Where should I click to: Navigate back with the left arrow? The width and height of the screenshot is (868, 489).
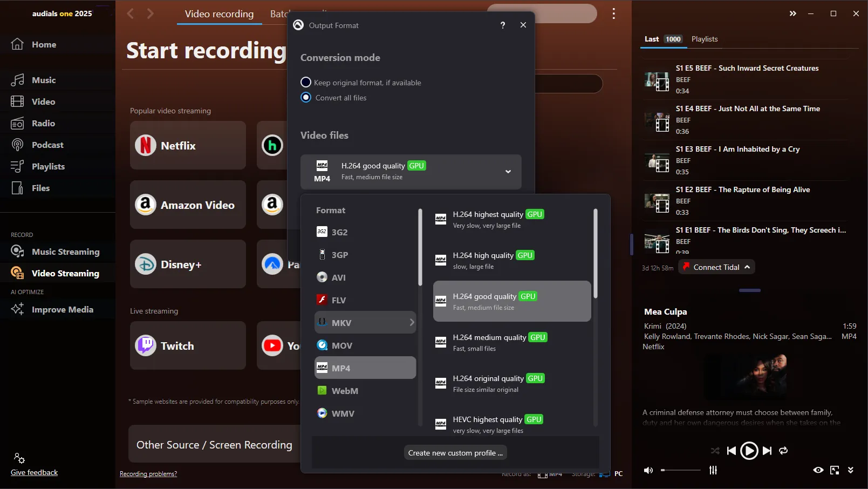(130, 13)
